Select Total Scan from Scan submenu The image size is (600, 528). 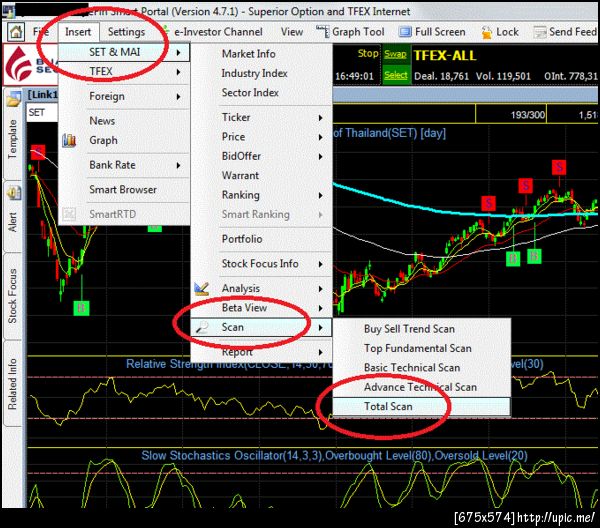coord(421,406)
